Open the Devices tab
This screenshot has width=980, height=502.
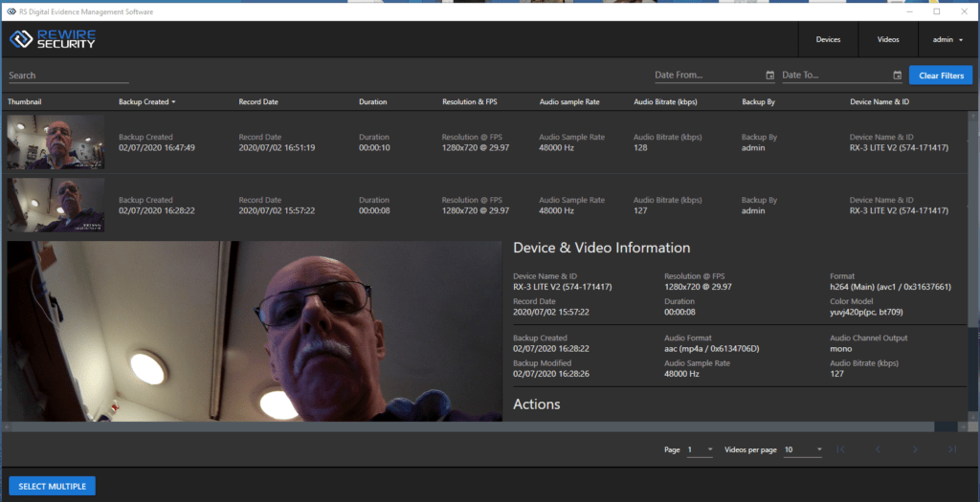pyautogui.click(x=828, y=40)
